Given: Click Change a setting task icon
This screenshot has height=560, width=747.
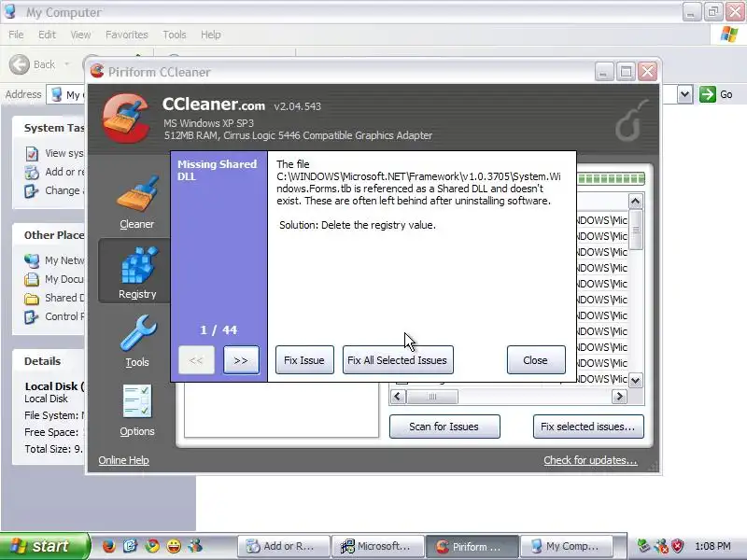Looking at the screenshot, I should [32, 191].
